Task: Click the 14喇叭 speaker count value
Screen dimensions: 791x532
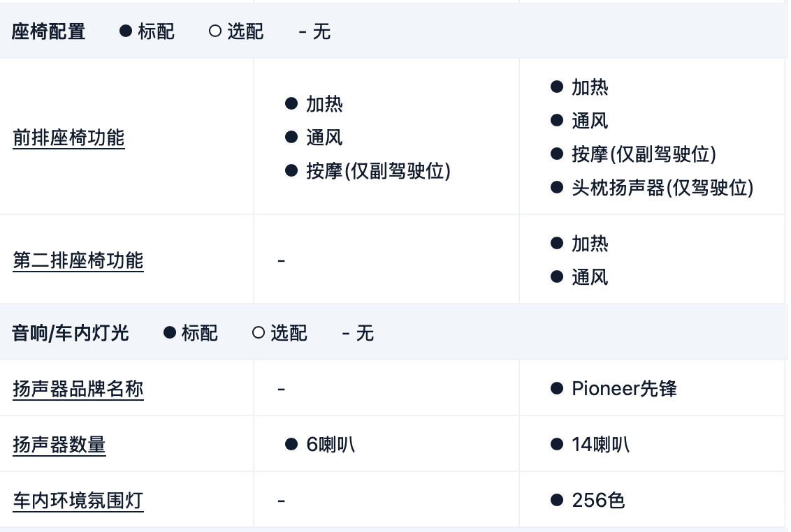Action: pos(600,444)
